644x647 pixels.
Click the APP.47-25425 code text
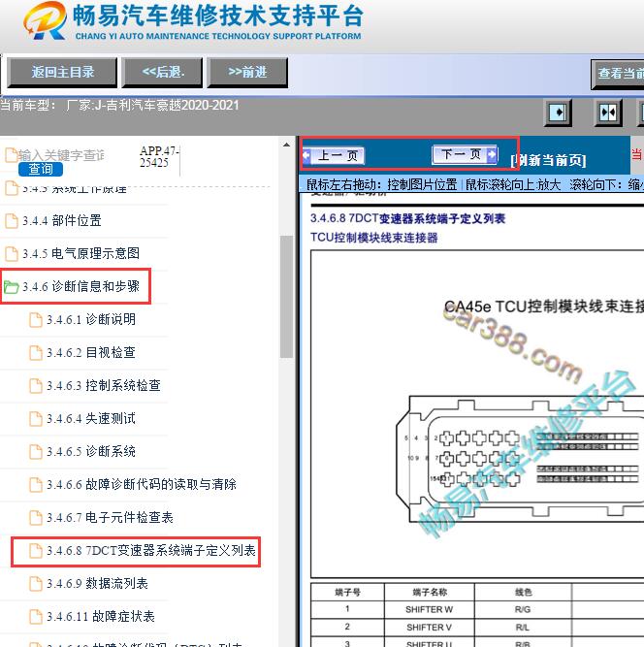pos(159,156)
